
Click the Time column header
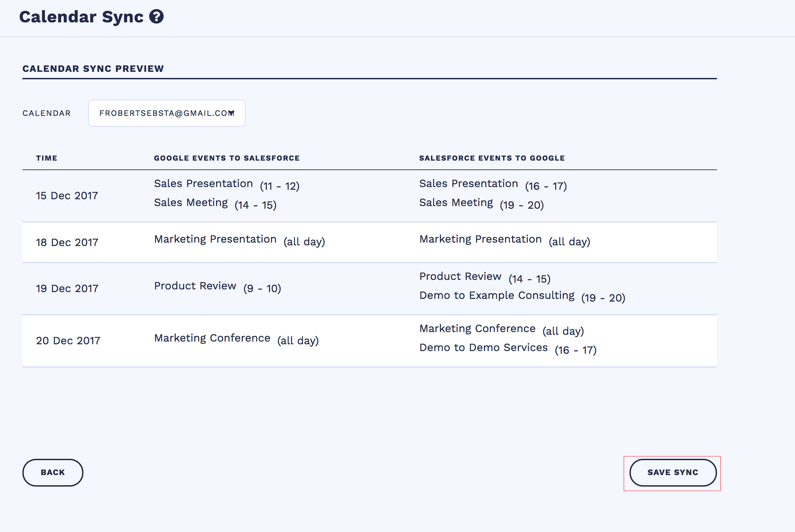coord(46,158)
